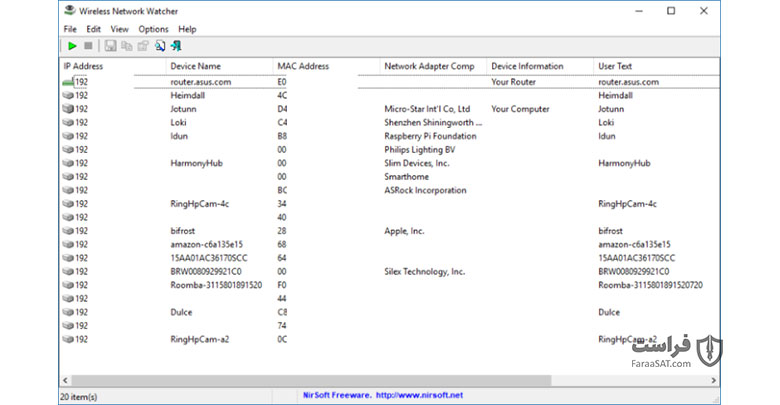780x405 pixels.
Task: Click the device icon in the Idun row
Action: pos(68,136)
